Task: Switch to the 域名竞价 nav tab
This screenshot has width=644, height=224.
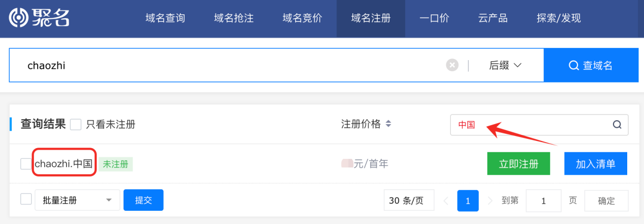Action: pos(302,19)
